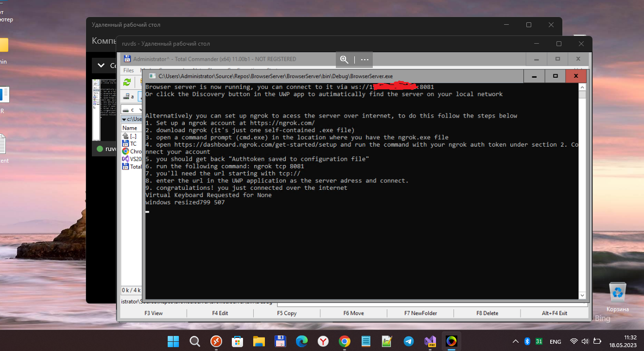Show hidden tray icons chevron

(516, 341)
